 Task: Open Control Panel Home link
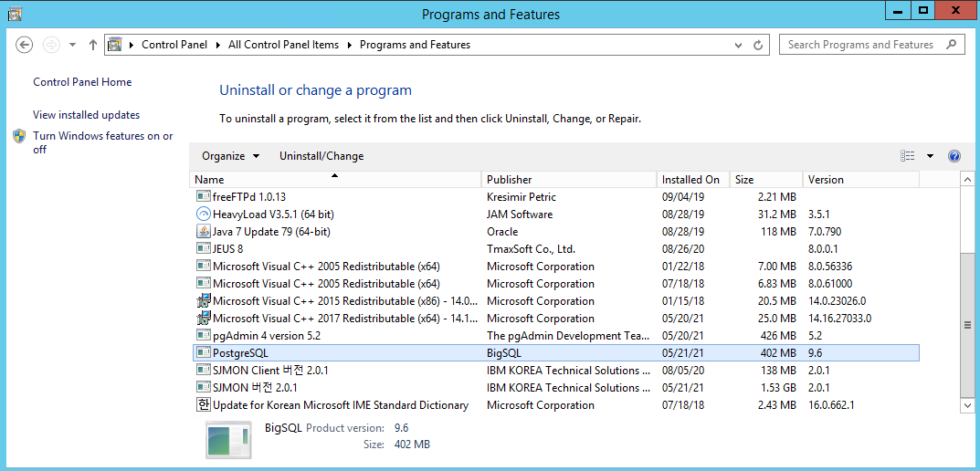(82, 82)
